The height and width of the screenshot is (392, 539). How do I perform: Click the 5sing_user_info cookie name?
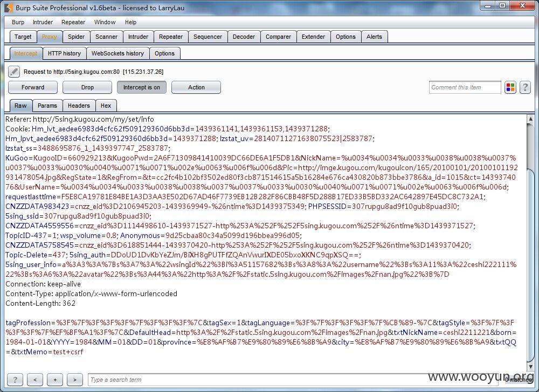(31, 264)
